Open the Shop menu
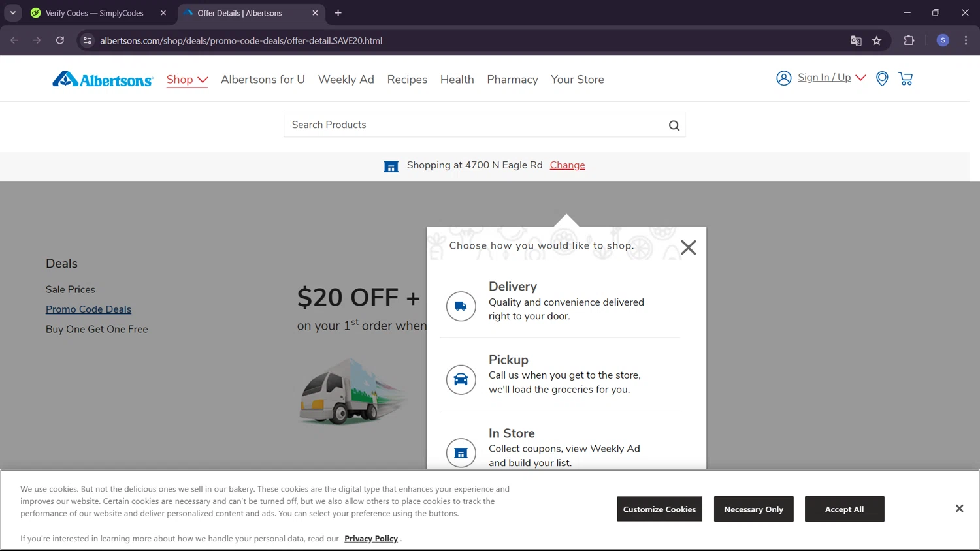 tap(187, 79)
